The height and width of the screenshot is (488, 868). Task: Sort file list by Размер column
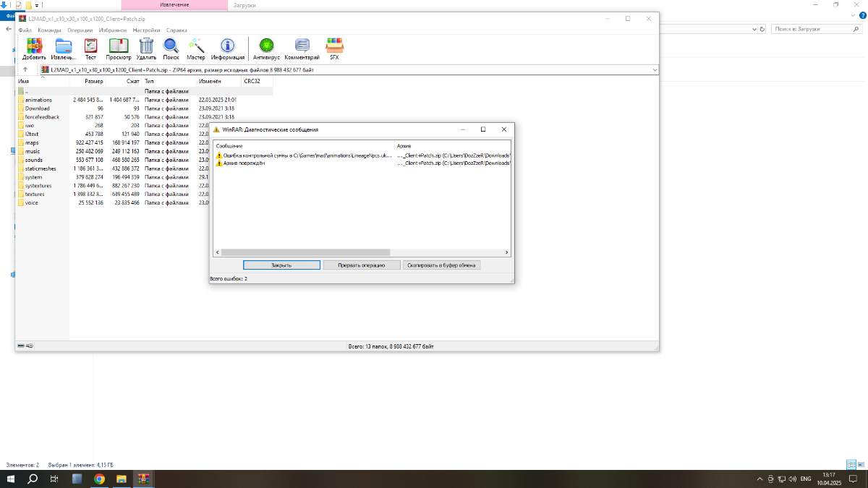88,82
